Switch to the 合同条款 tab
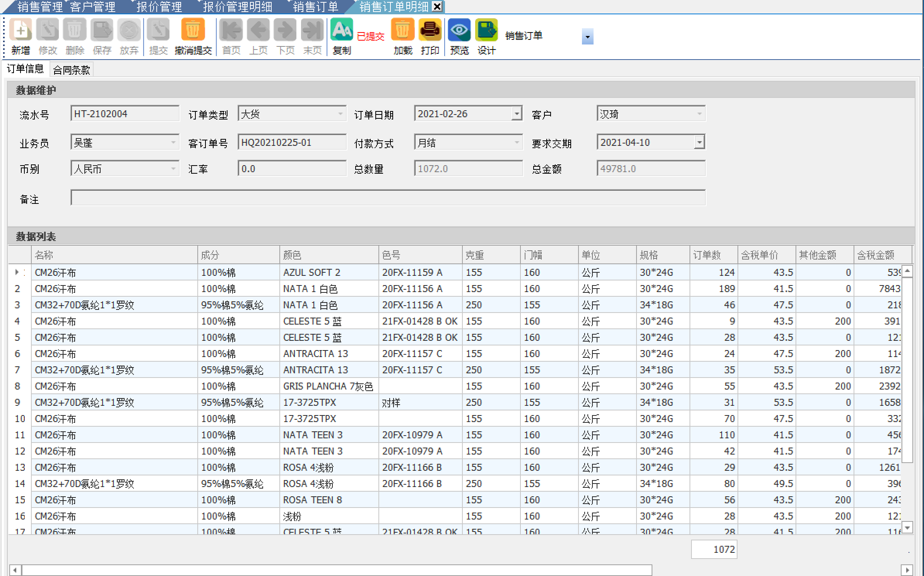The width and height of the screenshot is (924, 576). pyautogui.click(x=72, y=70)
